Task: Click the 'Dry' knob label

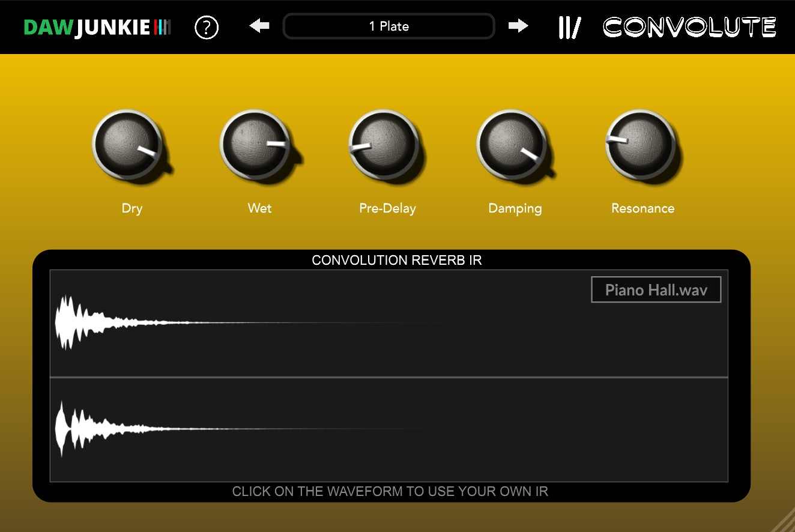Action: click(x=132, y=208)
